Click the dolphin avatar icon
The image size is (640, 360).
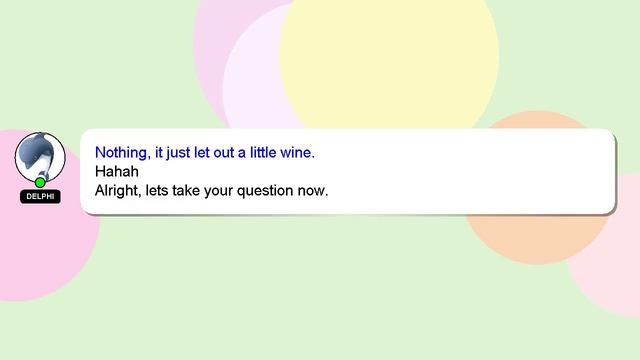pos(40,157)
